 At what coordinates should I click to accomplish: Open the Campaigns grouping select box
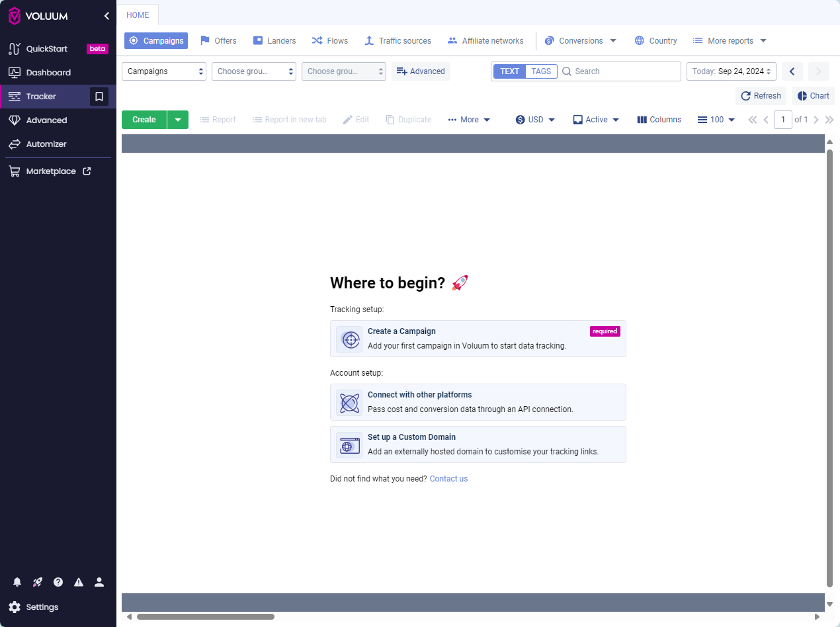[164, 71]
